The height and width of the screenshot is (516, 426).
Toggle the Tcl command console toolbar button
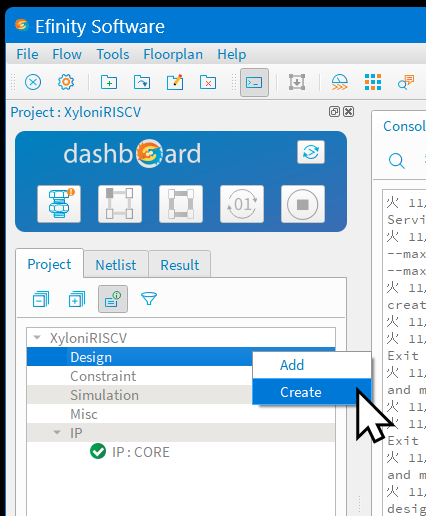(254, 82)
